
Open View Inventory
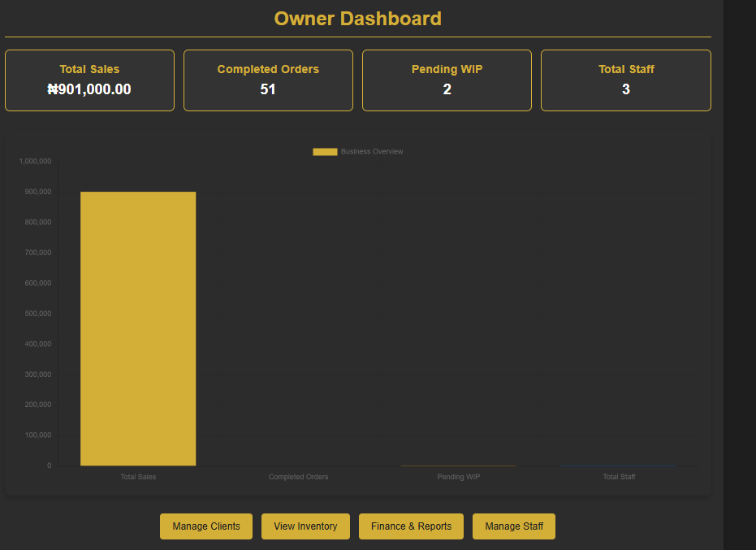tap(305, 526)
